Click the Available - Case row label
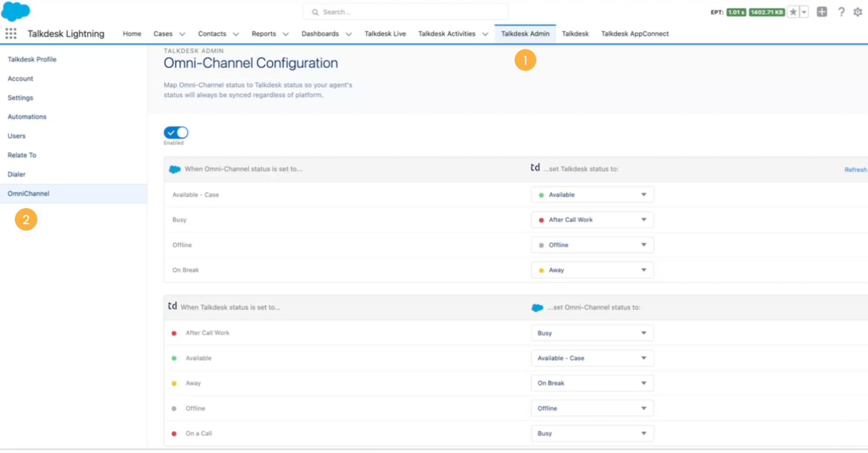Image resolution: width=868 pixels, height=453 pixels. coord(195,195)
